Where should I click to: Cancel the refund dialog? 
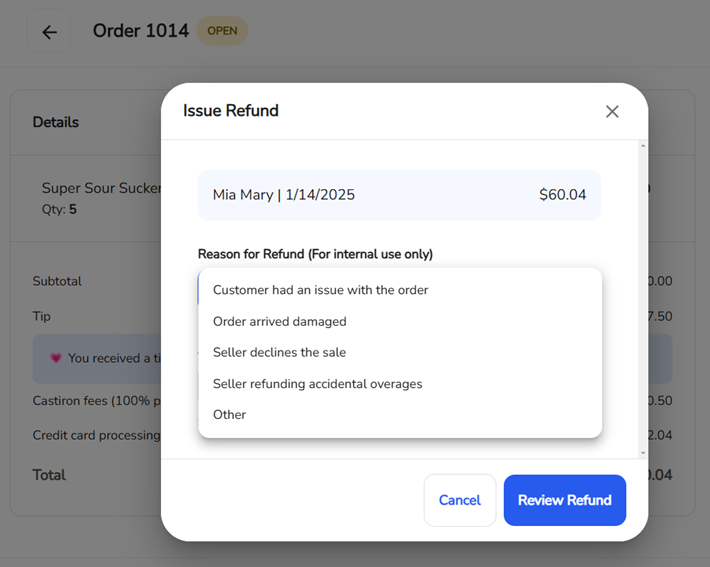460,500
